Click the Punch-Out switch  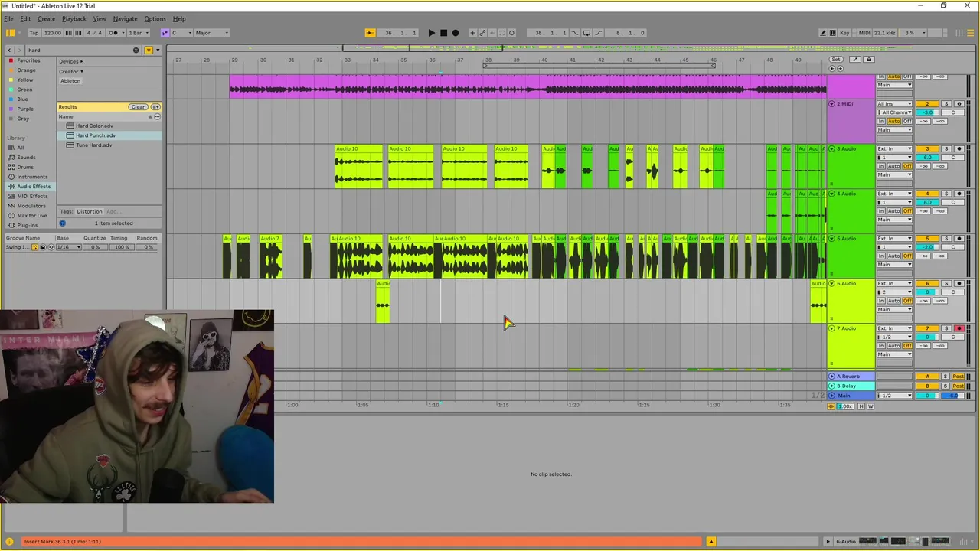(599, 33)
